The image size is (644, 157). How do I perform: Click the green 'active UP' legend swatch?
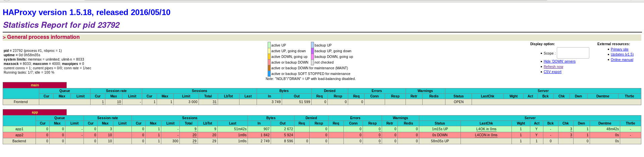269,45
